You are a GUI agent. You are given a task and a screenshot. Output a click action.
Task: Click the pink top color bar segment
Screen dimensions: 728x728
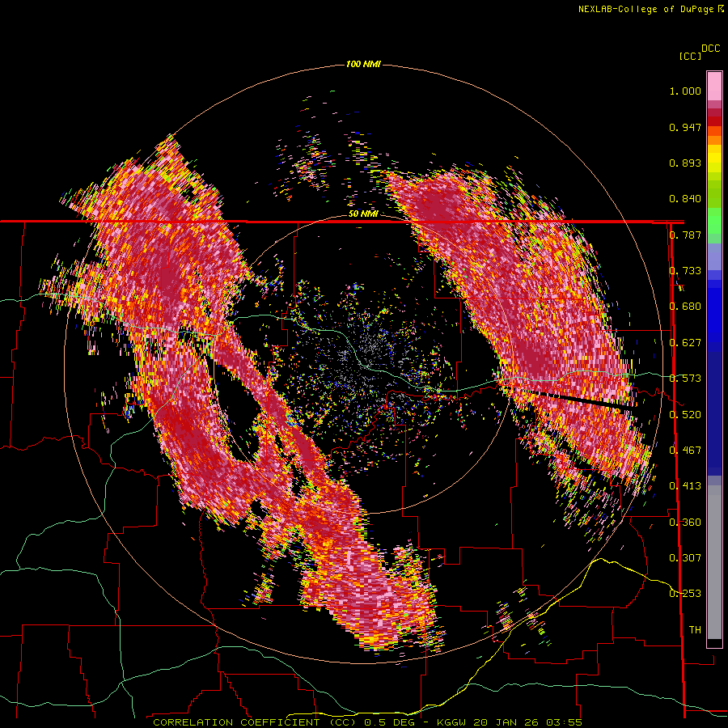[714, 86]
